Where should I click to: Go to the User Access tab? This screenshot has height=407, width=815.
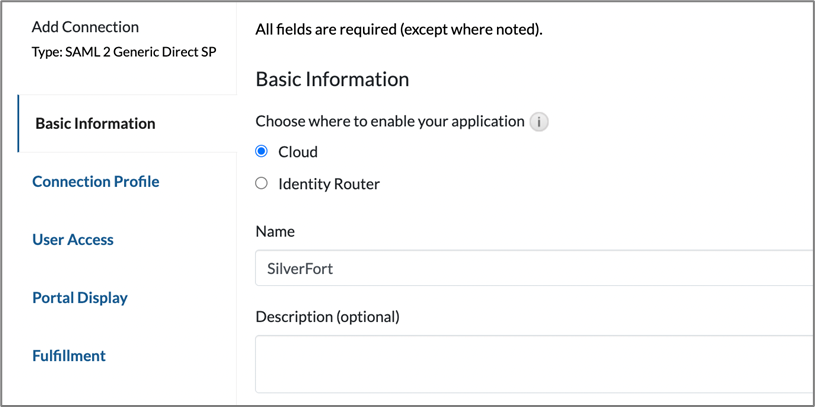click(73, 240)
